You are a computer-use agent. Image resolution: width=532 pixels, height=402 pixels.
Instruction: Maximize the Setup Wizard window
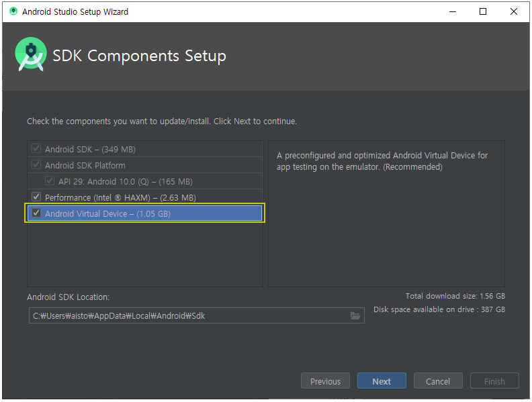coord(483,11)
